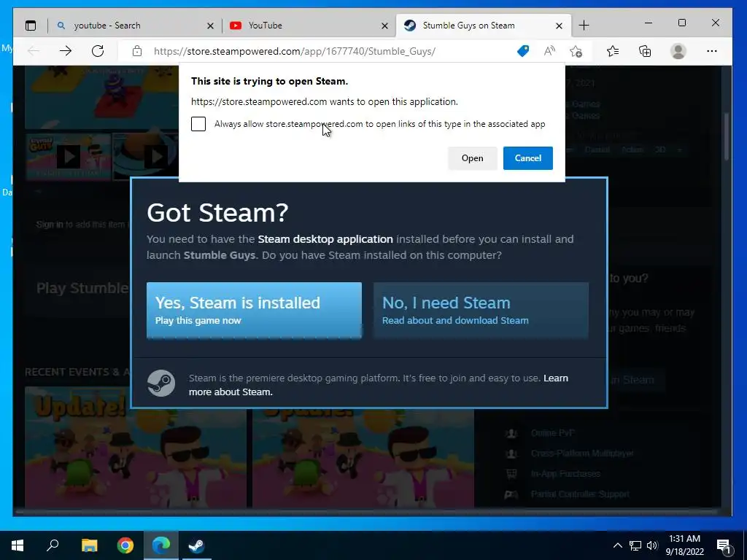Open the notification center icon
The image size is (747, 560).
[x=724, y=545]
